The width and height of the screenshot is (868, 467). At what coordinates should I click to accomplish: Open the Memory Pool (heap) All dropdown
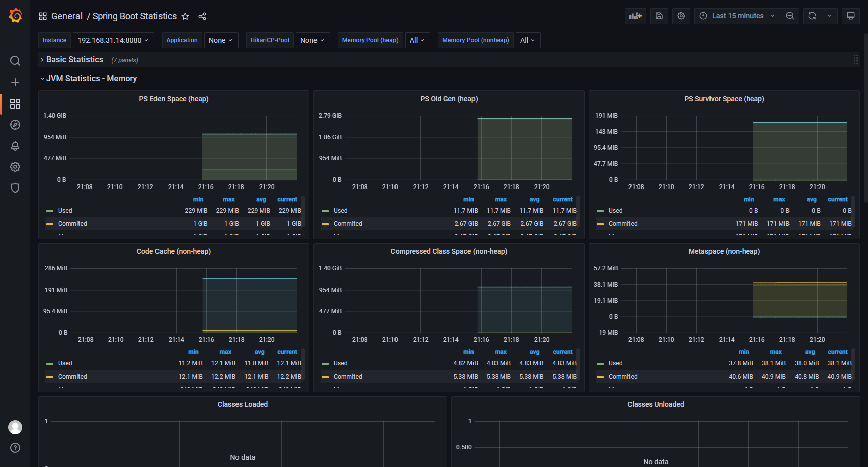click(x=417, y=40)
